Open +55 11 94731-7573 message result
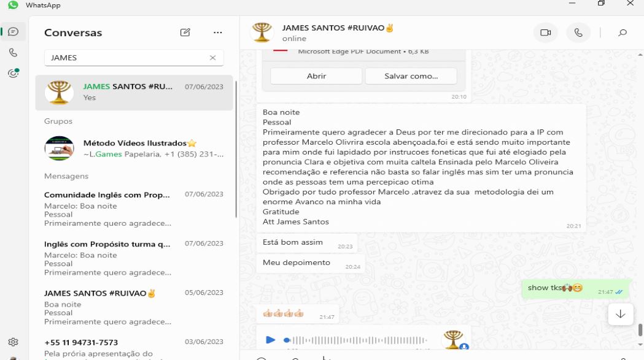The height and width of the screenshot is (360, 644). click(134, 347)
